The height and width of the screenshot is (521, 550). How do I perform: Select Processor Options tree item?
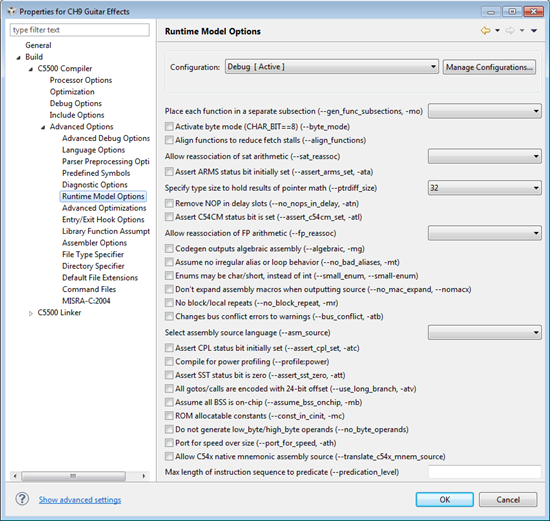81,80
